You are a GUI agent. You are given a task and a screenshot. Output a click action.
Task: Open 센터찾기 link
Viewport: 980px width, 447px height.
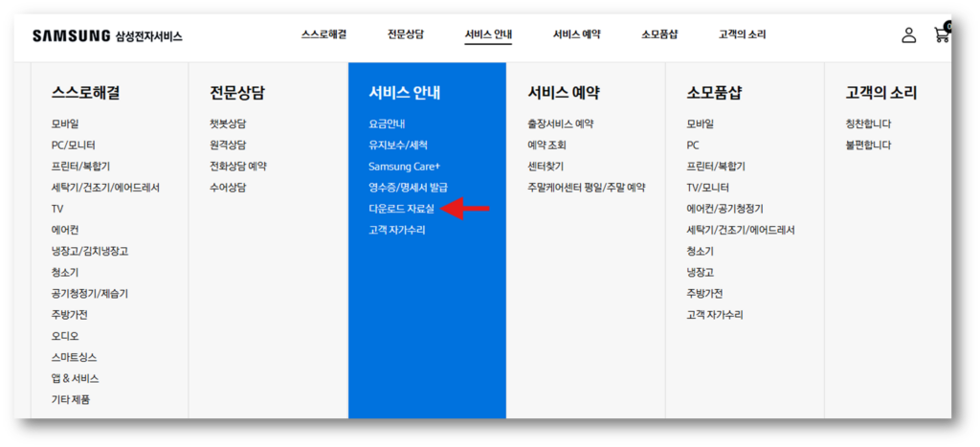[546, 167]
